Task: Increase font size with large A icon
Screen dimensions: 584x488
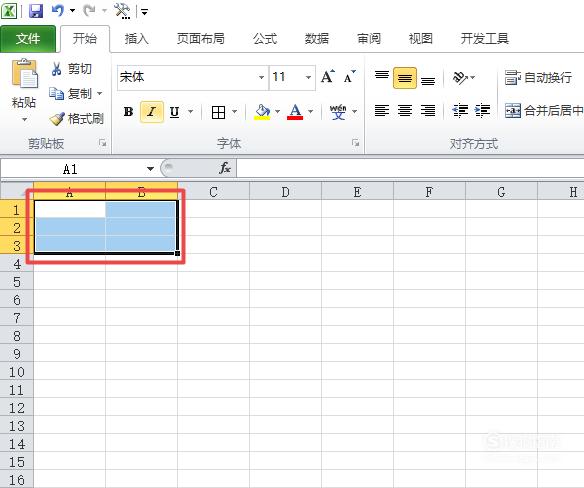Action: click(x=328, y=77)
